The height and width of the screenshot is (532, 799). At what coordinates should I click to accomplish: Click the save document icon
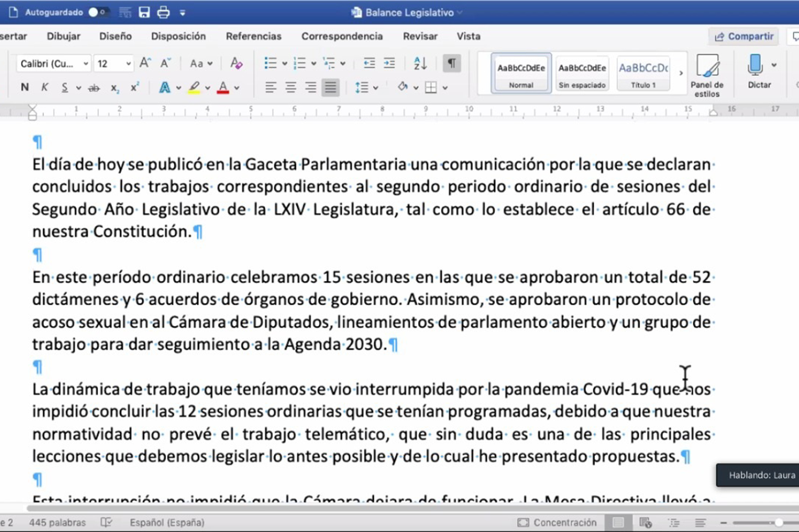click(x=144, y=13)
